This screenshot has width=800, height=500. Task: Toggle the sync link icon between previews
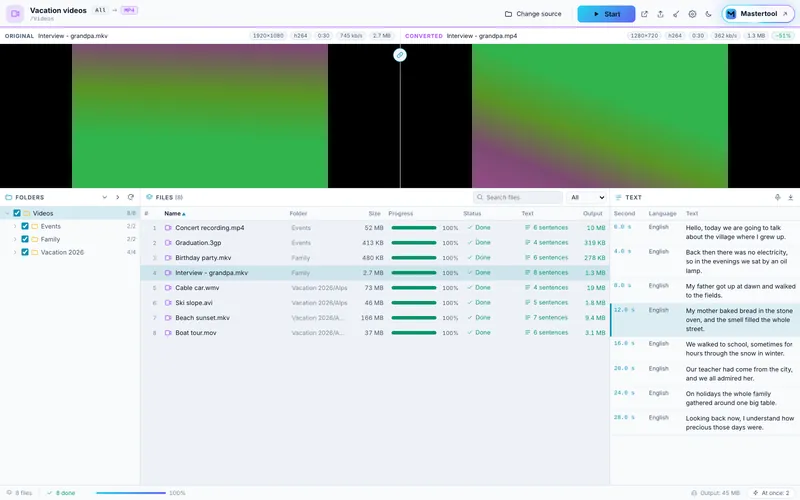(x=400, y=55)
